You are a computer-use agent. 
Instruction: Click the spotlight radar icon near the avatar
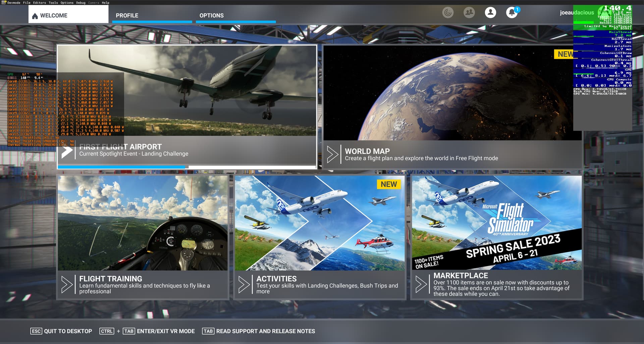point(448,13)
